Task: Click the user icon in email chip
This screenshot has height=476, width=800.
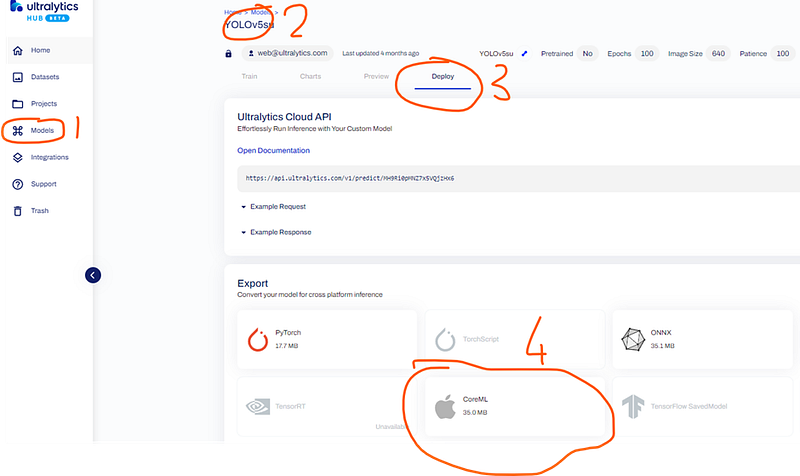Action: [x=251, y=53]
